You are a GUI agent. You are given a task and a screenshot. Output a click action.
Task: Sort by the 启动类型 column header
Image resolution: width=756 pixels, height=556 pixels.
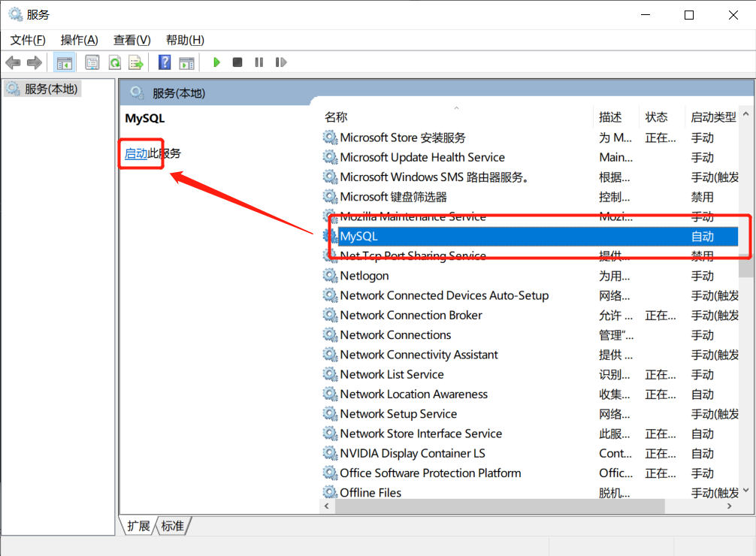713,117
